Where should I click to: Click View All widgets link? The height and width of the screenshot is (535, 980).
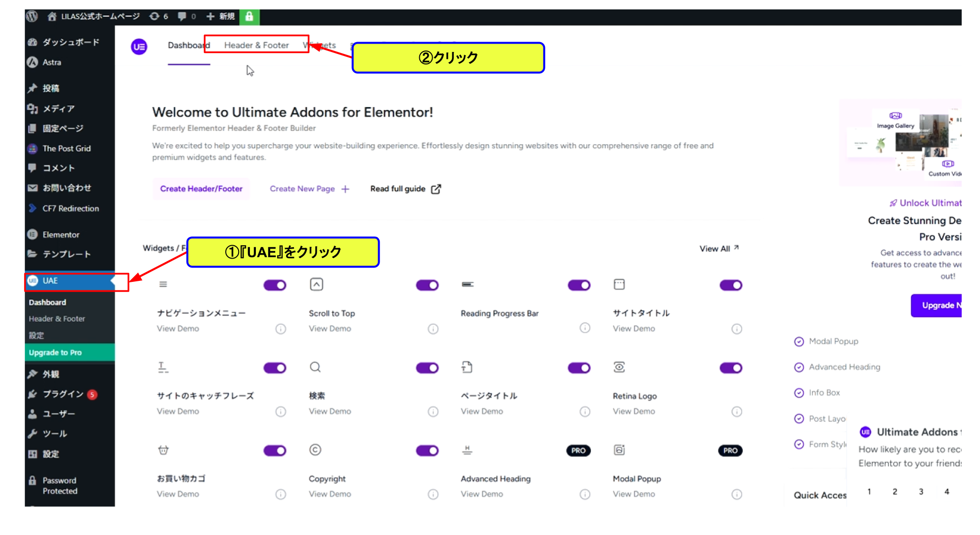pos(719,249)
